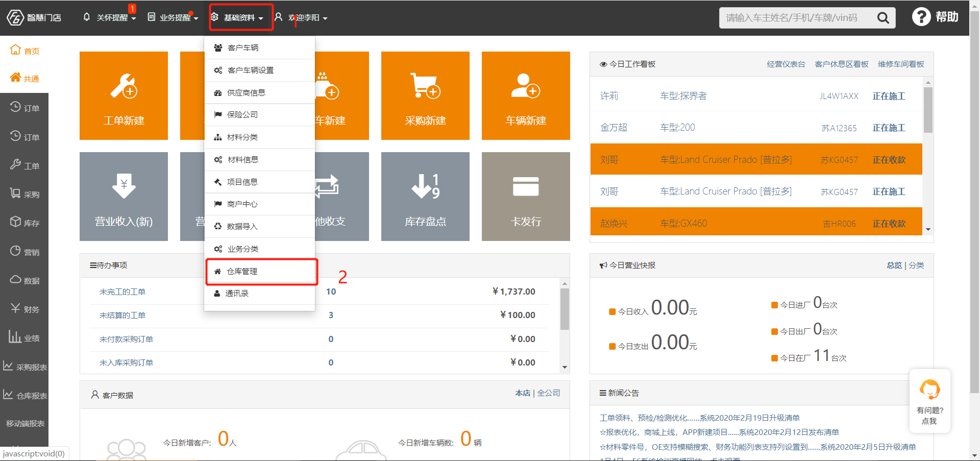Click the 营业收入(新) tile

click(x=124, y=197)
